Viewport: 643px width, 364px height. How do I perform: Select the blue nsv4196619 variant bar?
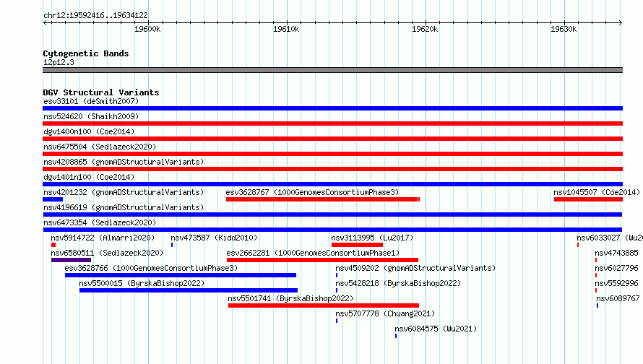coord(332,214)
